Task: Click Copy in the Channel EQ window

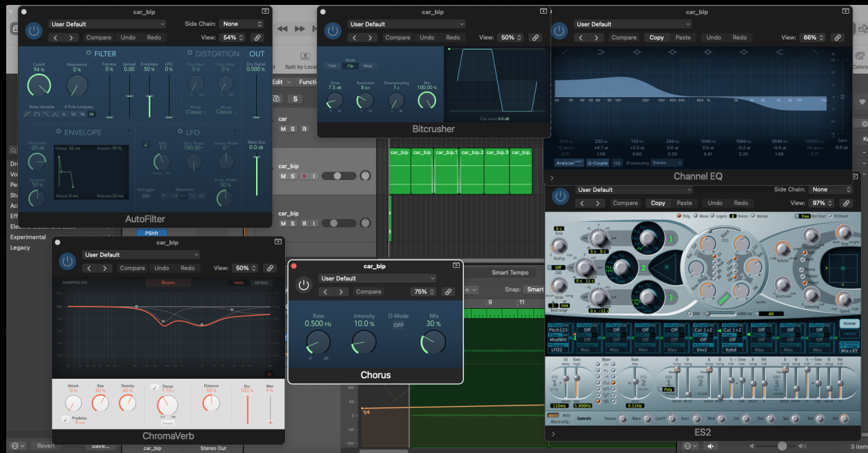Action: click(x=657, y=37)
